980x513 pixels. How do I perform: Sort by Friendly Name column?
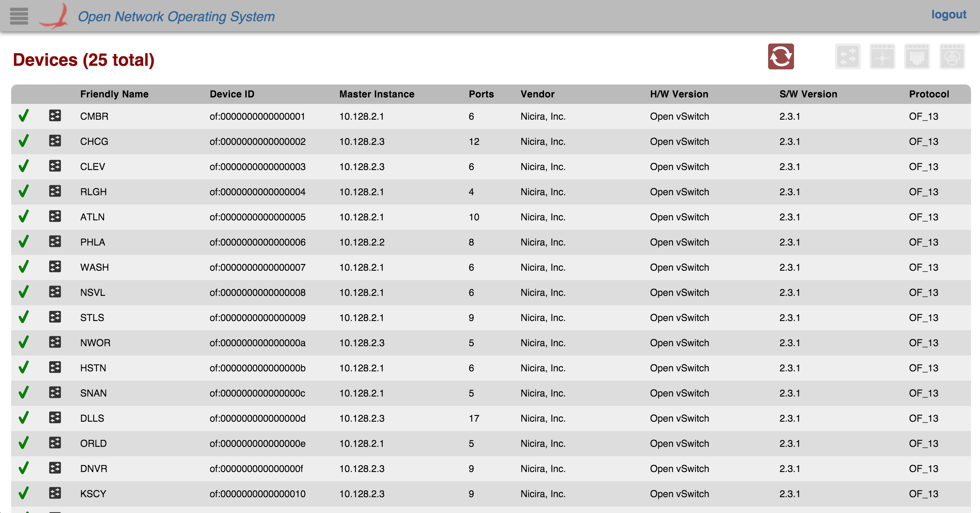click(x=114, y=94)
